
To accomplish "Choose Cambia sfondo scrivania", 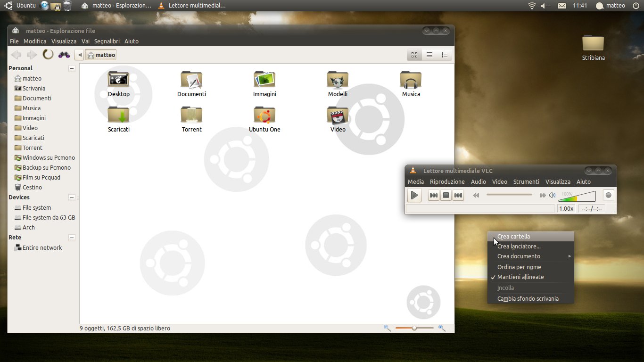I will click(531, 299).
